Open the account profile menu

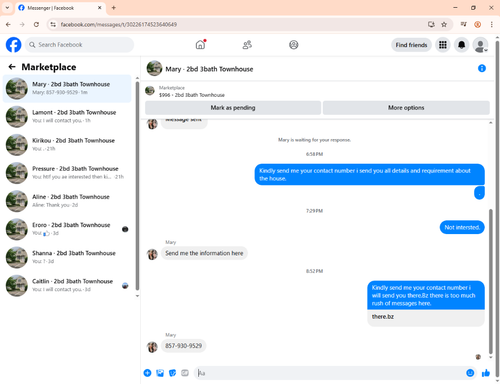pos(480,45)
